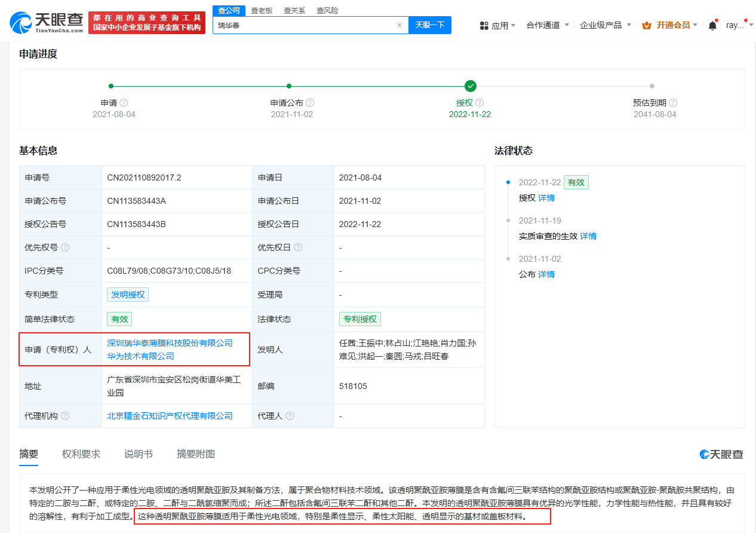Click the help icon next to 申请
The image size is (756, 533).
[124, 103]
